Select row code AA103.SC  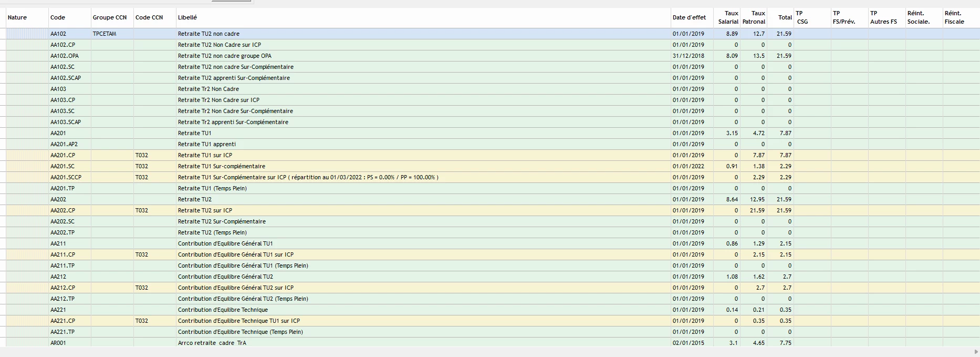pyautogui.click(x=62, y=111)
